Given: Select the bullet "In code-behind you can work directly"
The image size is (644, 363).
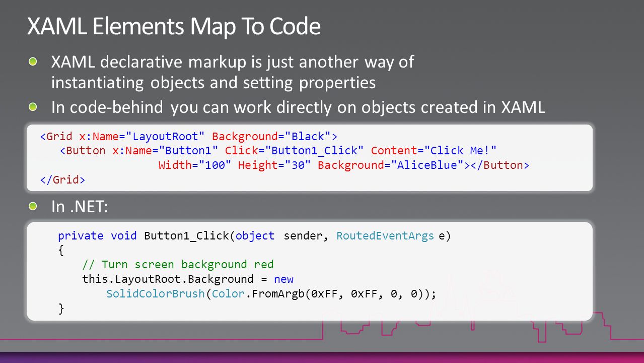Looking at the screenshot, I should click(x=298, y=107).
